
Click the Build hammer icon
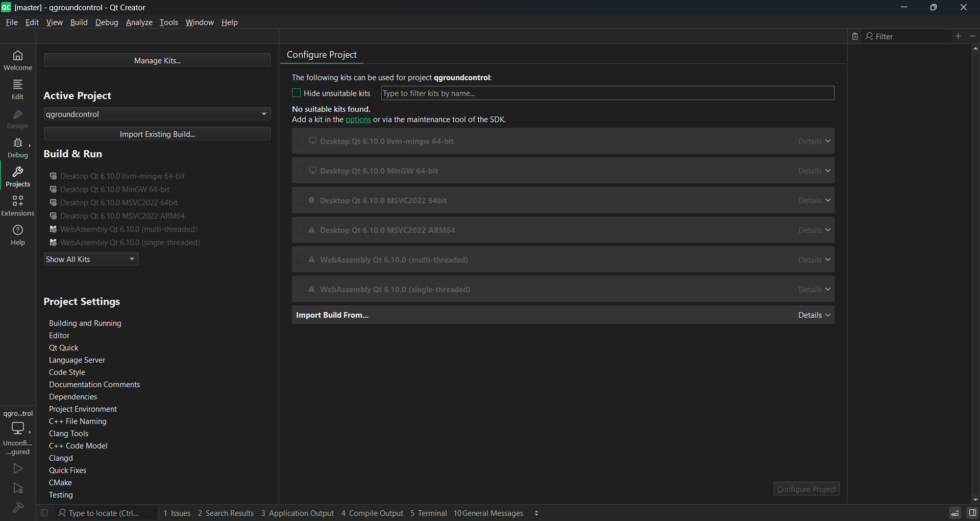tap(18, 508)
